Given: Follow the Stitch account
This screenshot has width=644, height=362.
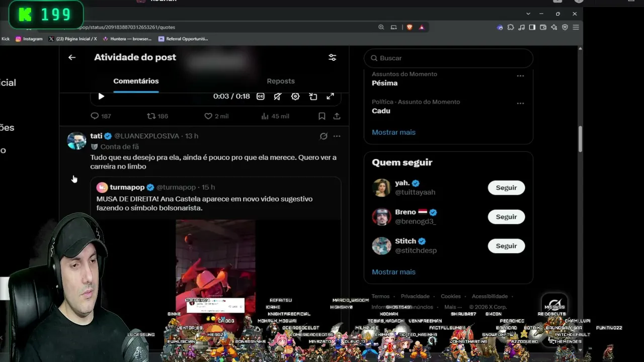Looking at the screenshot, I should 506,246.
